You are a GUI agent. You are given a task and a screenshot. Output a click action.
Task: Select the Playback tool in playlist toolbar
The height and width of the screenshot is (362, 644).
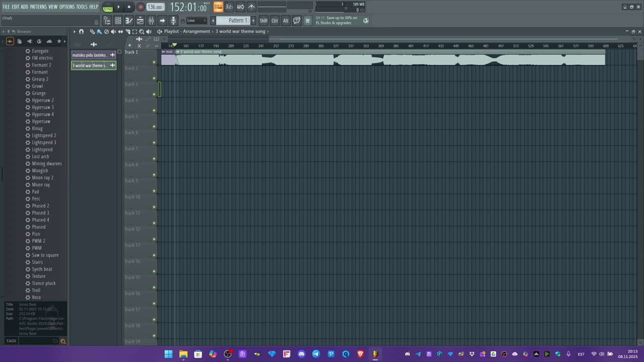coord(148,32)
